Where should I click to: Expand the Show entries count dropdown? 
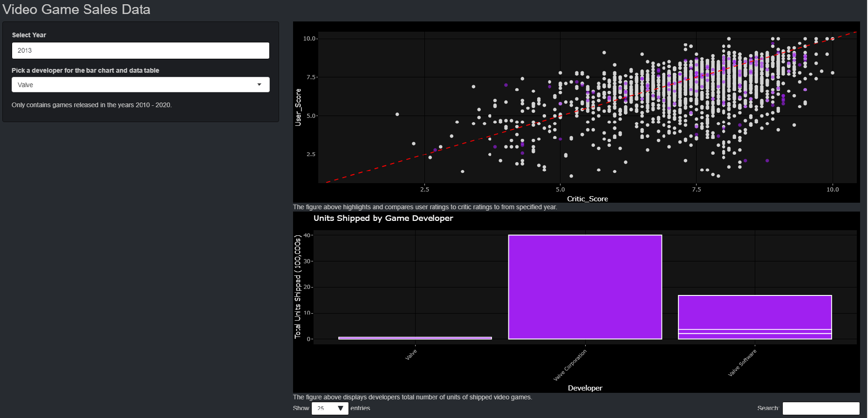330,408
